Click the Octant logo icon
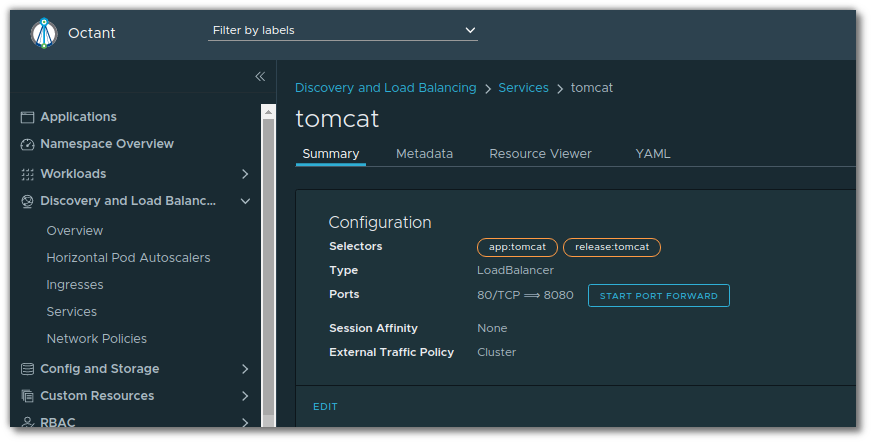872x443 pixels. pos(44,33)
